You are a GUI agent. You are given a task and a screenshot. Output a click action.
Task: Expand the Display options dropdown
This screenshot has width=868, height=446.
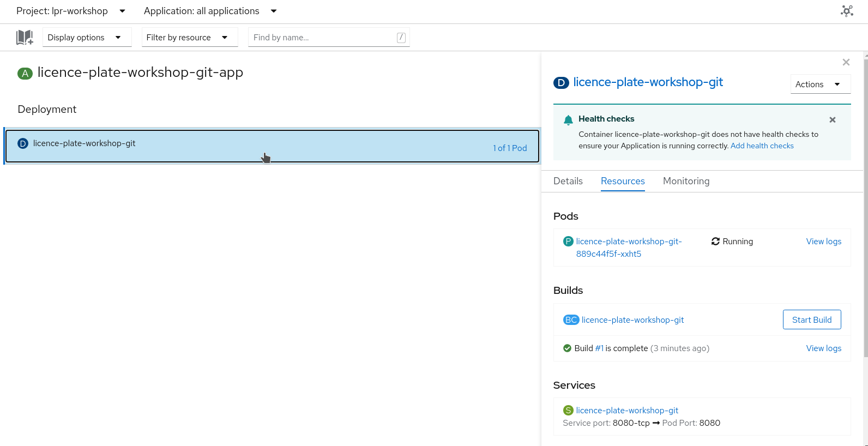[x=87, y=37]
